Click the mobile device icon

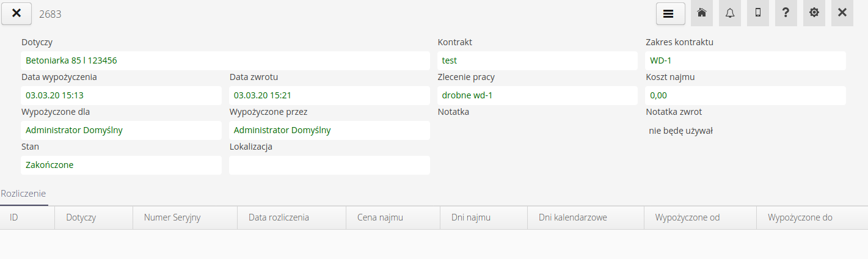tap(758, 13)
